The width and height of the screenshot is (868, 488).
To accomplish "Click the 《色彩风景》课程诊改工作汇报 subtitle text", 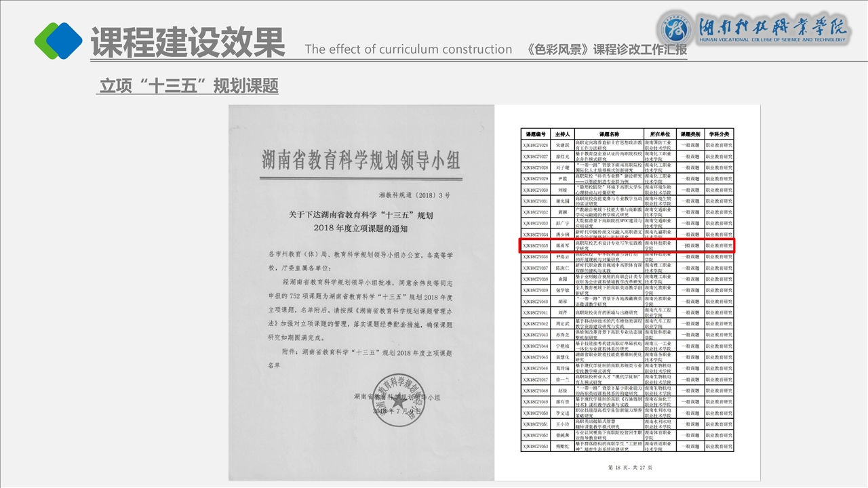I will [607, 49].
